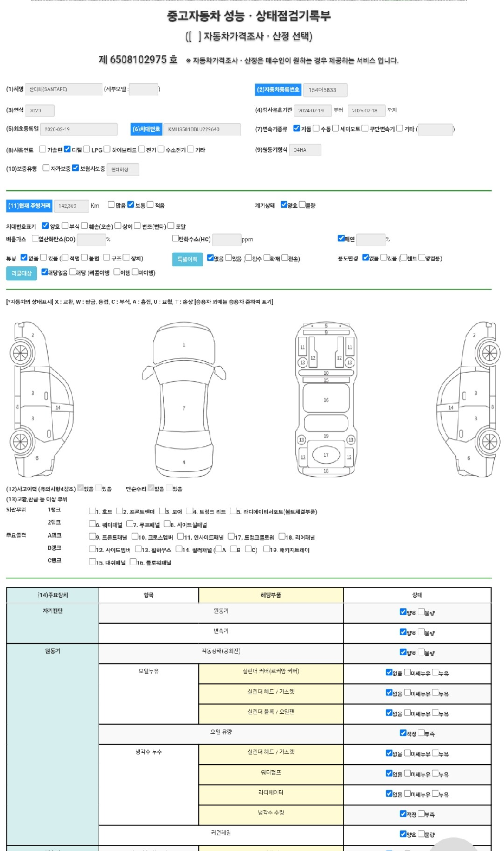Uncheck the 매연 emission checkbox
Screen dimensions: 504x851
341,238
